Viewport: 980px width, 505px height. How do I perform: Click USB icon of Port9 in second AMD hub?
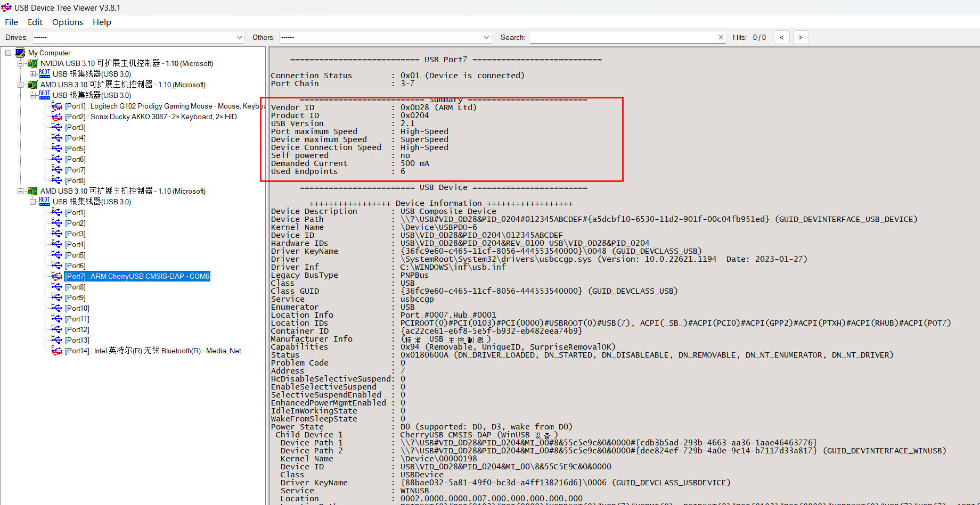[57, 297]
